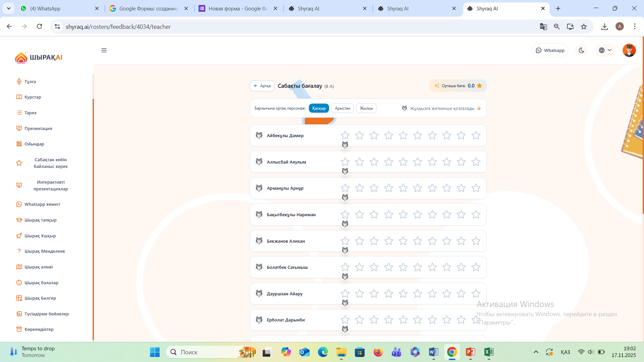Open the user avatar profile menu
644x362 pixels.
pos(629,50)
